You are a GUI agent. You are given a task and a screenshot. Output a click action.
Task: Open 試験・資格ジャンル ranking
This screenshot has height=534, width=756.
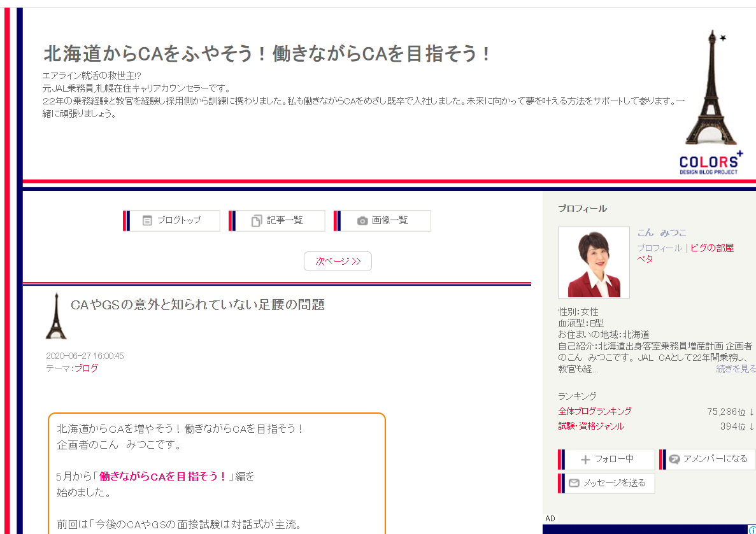(x=591, y=426)
